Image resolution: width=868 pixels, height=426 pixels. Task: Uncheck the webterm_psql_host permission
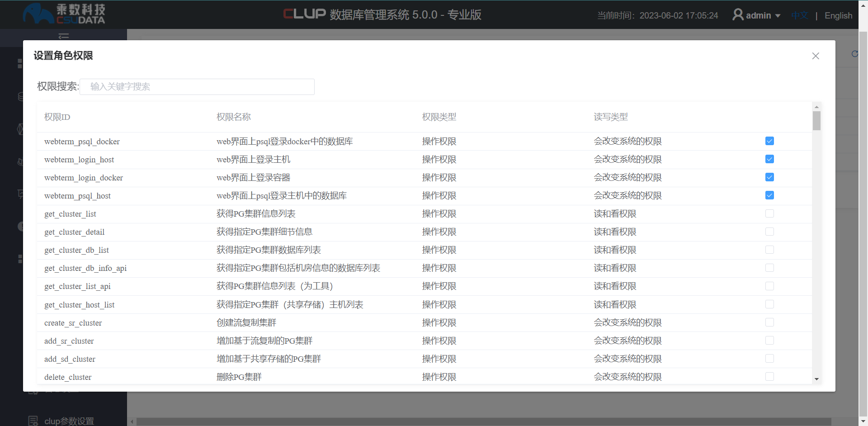770,195
